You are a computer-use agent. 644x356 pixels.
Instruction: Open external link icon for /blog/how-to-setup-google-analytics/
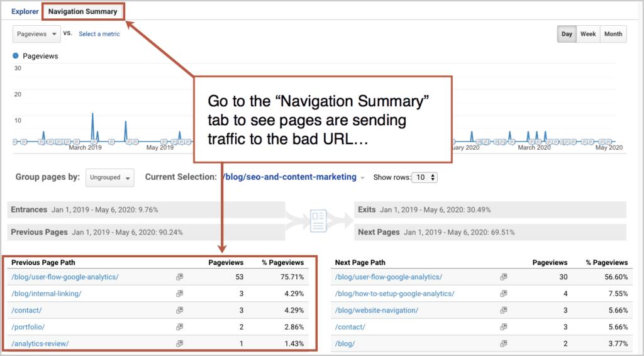[504, 294]
